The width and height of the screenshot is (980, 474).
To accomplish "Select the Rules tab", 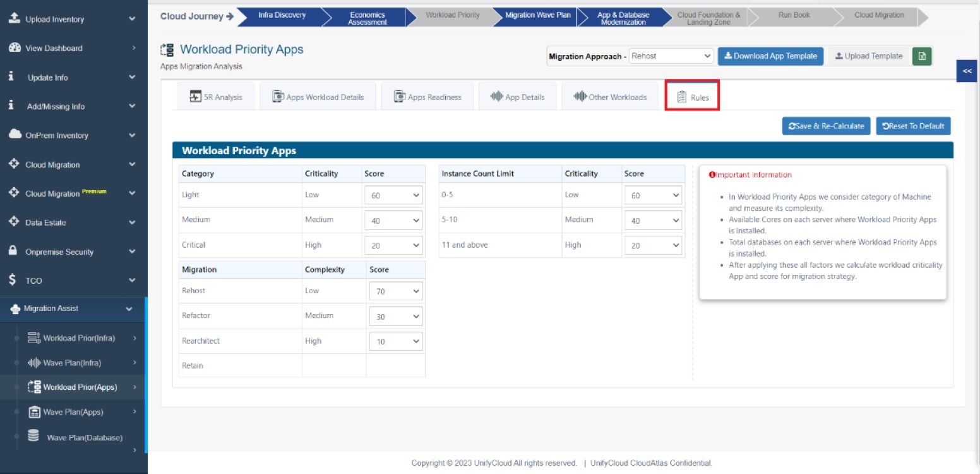I will point(692,97).
